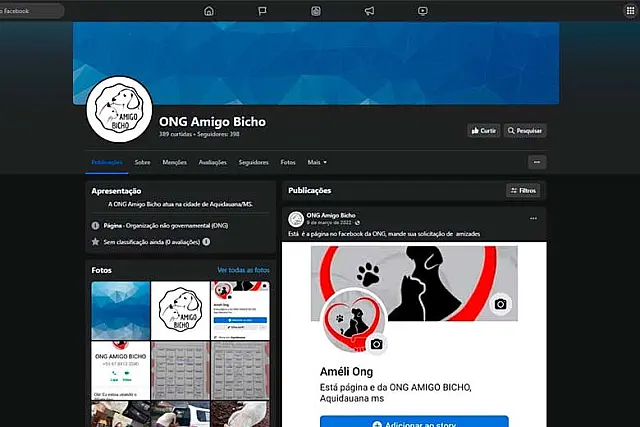Open the profile screenshot photo thumbnail
640x427 pixels.
[x=240, y=310]
